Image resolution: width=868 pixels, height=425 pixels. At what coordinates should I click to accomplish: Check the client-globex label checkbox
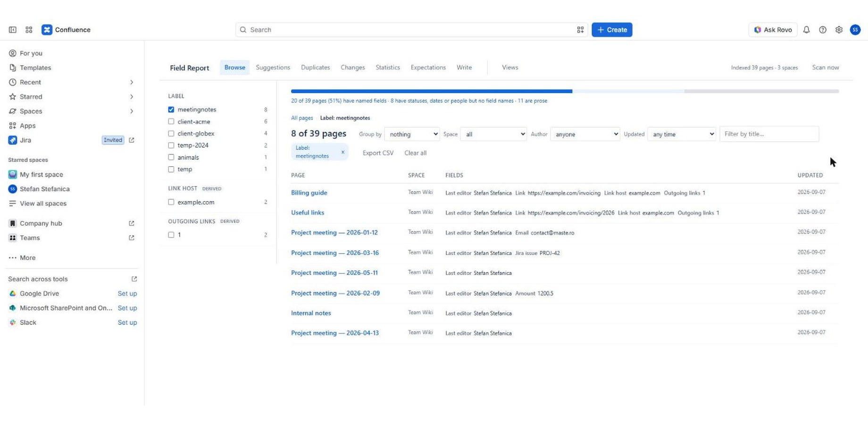[171, 134]
